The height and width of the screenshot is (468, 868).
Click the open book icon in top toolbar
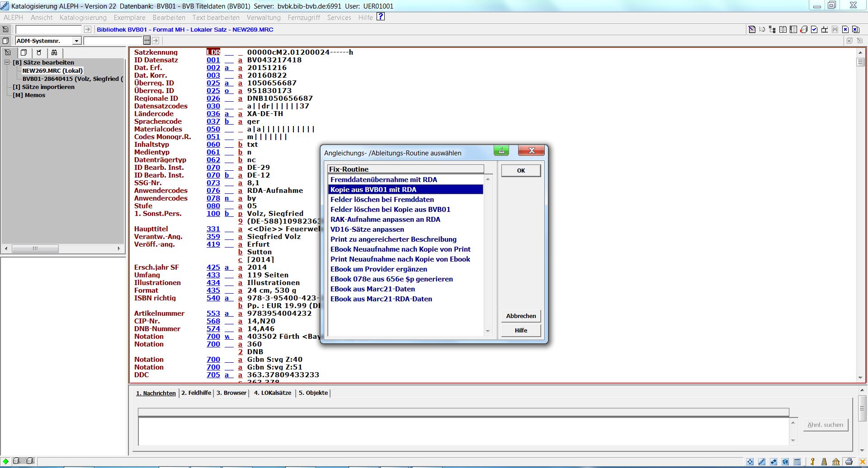click(x=783, y=29)
